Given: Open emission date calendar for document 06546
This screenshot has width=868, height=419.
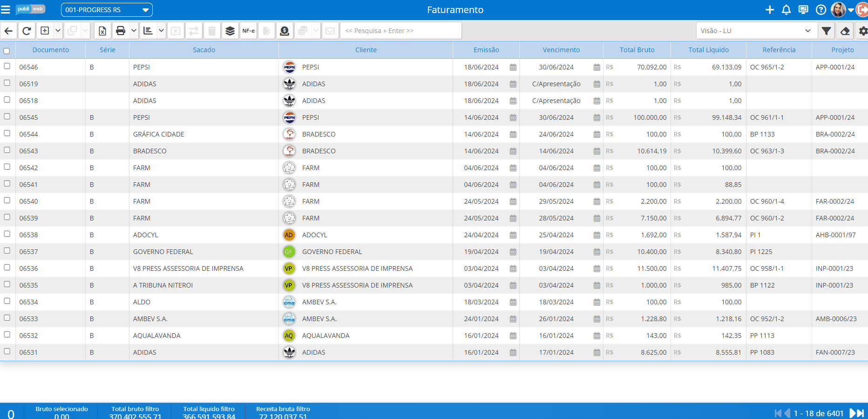Looking at the screenshot, I should click(x=513, y=67).
